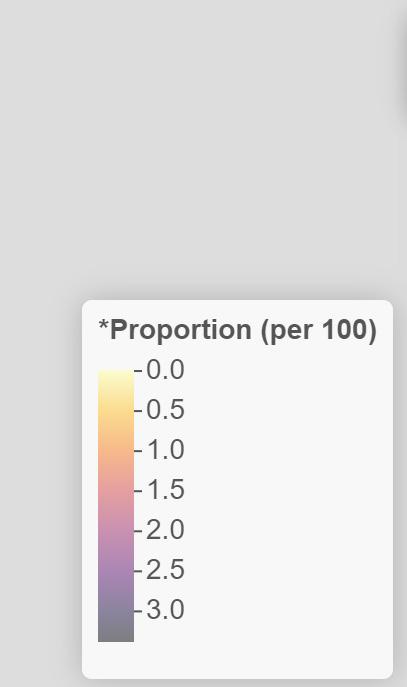Image resolution: width=407 pixels, height=687 pixels.
Task: Click the 1.0 legend value
Action: pos(165,450)
